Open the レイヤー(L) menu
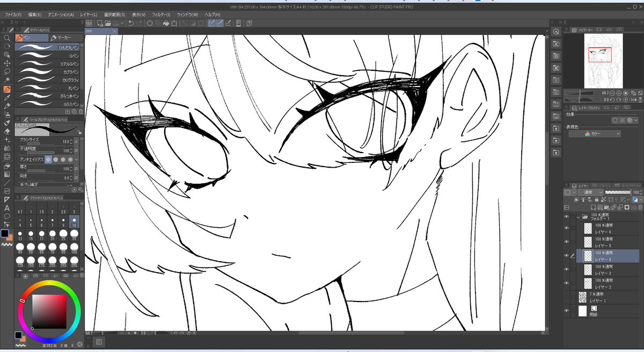 (89, 15)
